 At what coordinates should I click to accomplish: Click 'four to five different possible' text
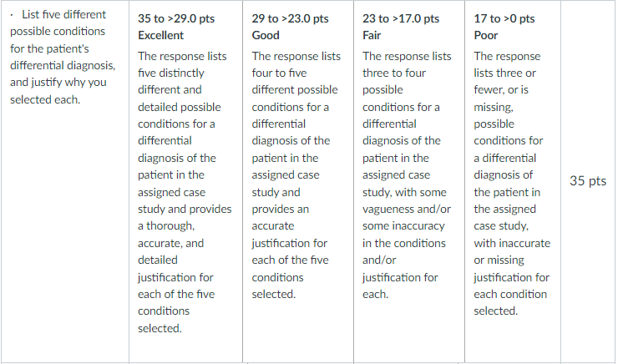tap(295, 81)
